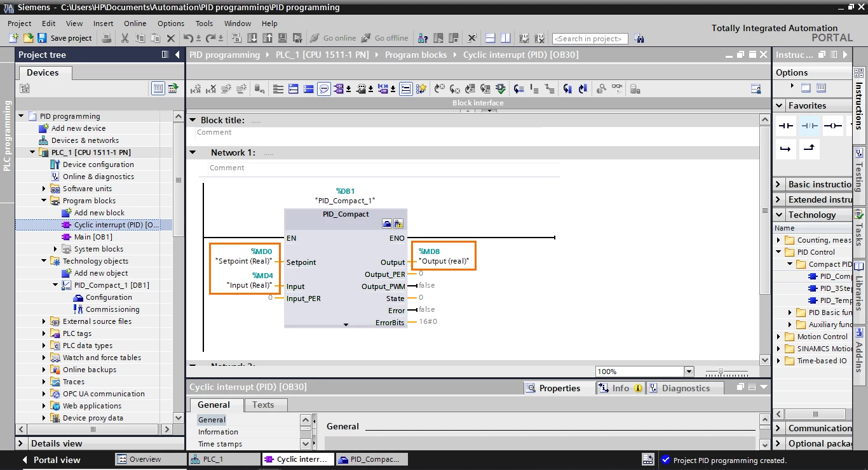This screenshot has height=470, width=868.
Task: Collapse the Network 1 section
Action: click(x=192, y=152)
